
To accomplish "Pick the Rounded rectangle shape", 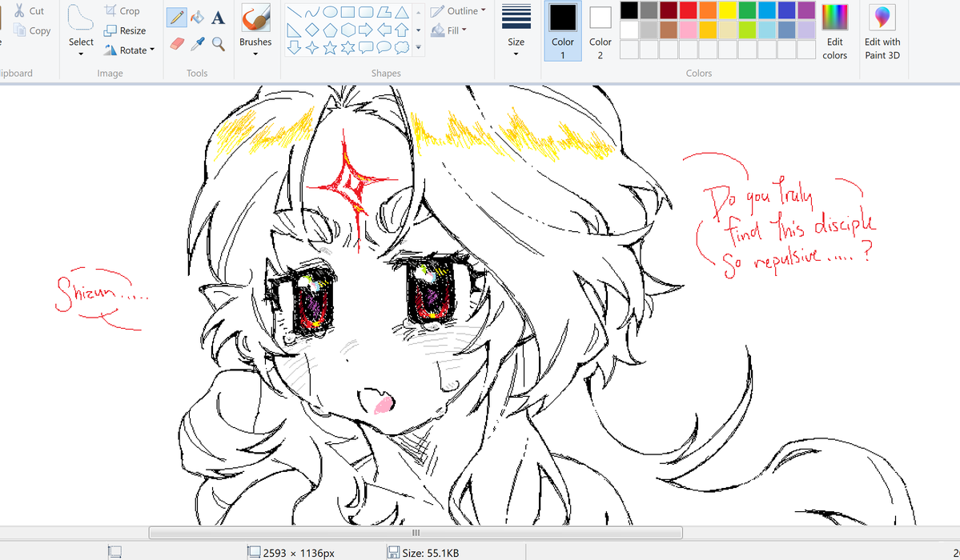I will tap(366, 12).
